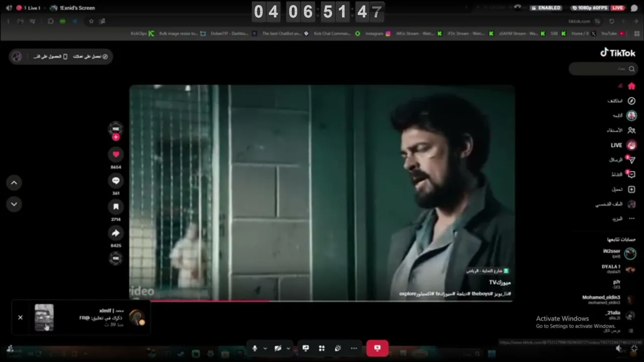Click the get app button at top left
Screen dimensions: 644x362
tap(50, 56)
